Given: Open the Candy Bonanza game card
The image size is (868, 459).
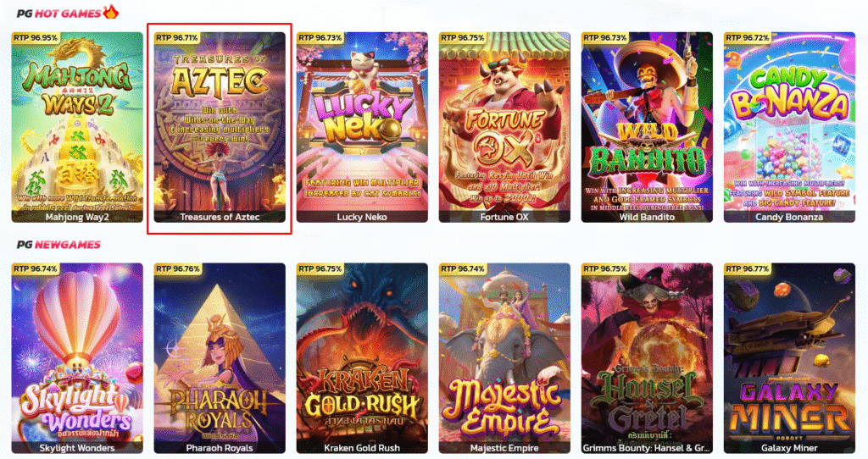Looking at the screenshot, I should (789, 127).
